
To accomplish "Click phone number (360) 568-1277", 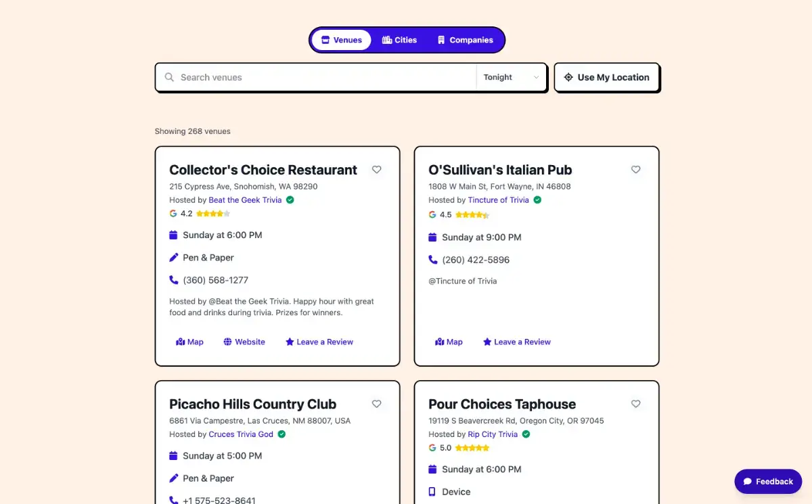I will [x=215, y=280].
